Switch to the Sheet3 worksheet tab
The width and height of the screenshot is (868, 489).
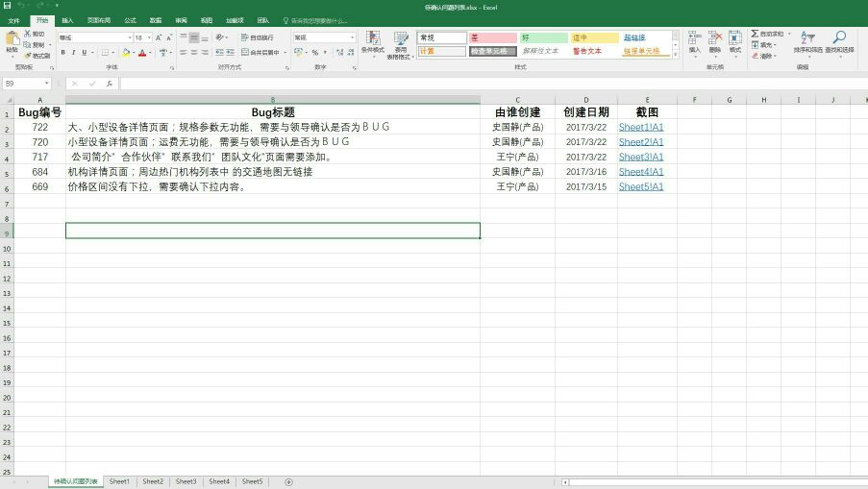point(186,481)
